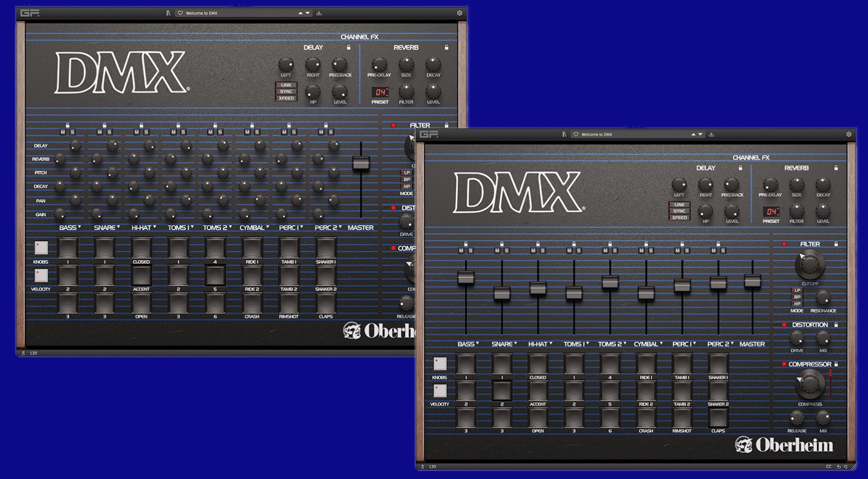
Task: Expand the BASS sound dropdown, front window
Action: pos(478,343)
